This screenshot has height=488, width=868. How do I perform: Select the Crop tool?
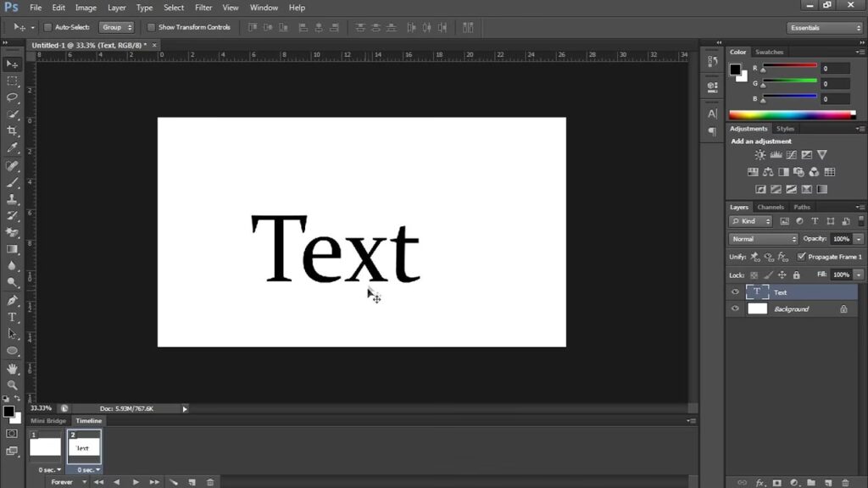pyautogui.click(x=12, y=131)
